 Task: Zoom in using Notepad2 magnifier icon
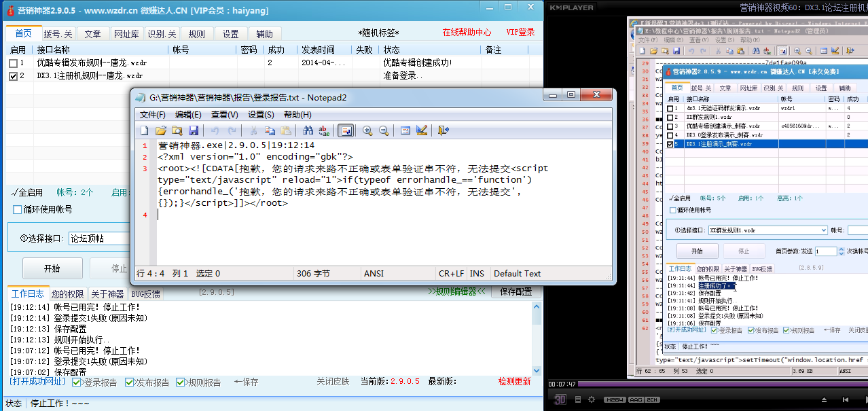tap(367, 130)
